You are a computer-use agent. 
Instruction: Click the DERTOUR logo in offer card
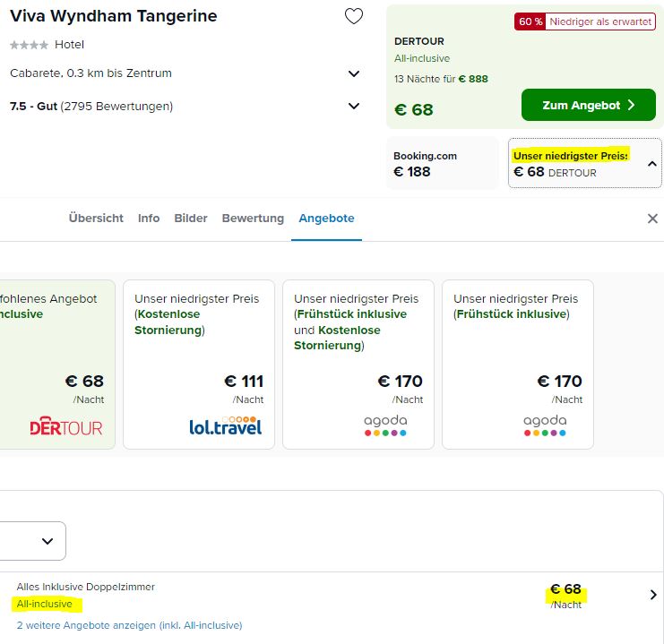coord(66,426)
